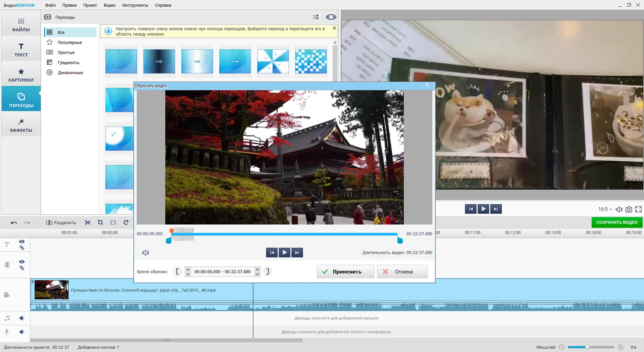Take a snapshot with the camera icon
This screenshot has width=644, height=352.
pyautogui.click(x=629, y=209)
